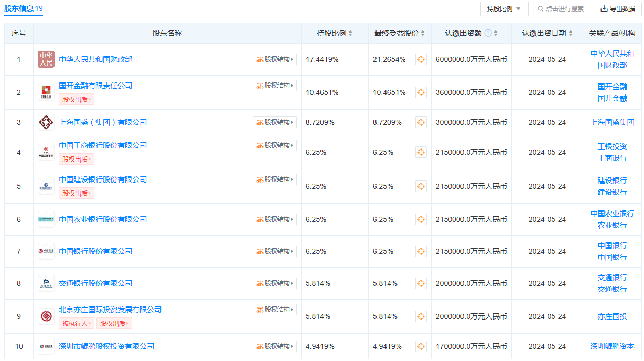The image size is (644, 361).
Task: Click the 交通银行 logo icon
Action: (46, 283)
